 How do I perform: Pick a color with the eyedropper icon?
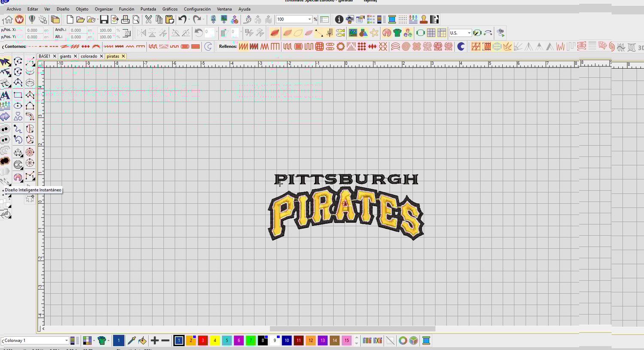[x=132, y=341]
